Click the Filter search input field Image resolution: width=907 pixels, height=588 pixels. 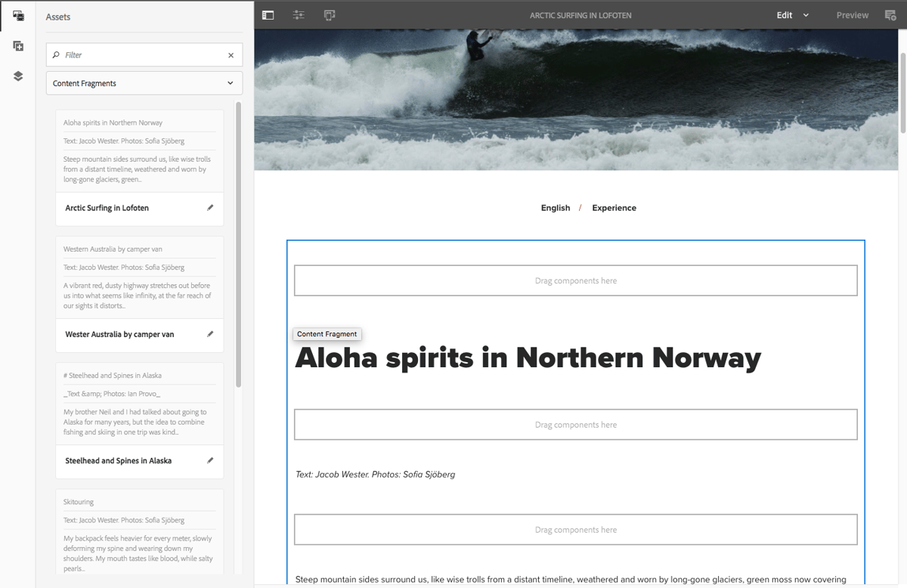click(x=136, y=54)
